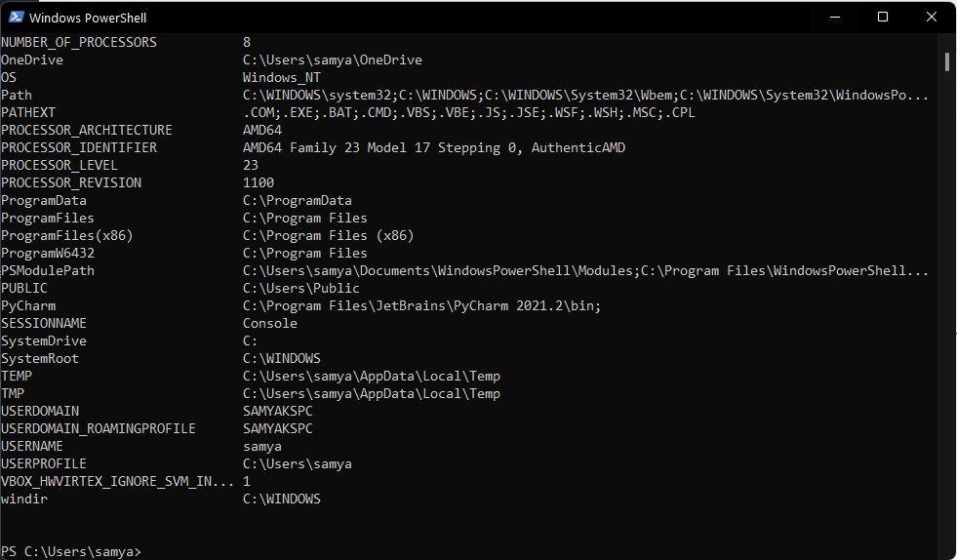Click the SESSIONNAME value Console
957x560 pixels.
270,323
